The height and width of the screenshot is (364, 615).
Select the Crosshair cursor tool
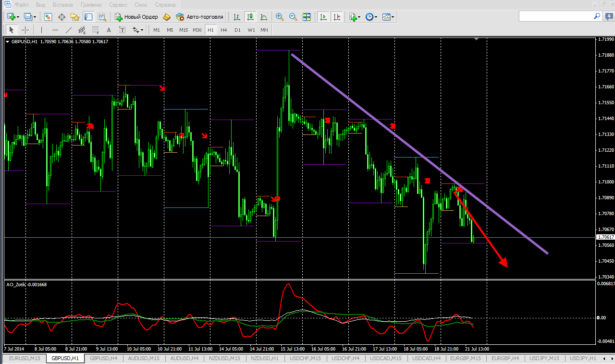coord(25,30)
